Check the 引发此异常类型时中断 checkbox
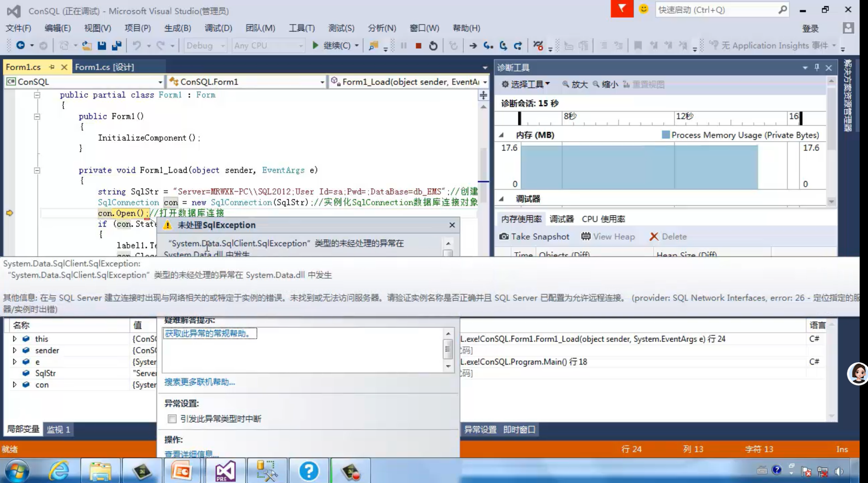 point(172,419)
